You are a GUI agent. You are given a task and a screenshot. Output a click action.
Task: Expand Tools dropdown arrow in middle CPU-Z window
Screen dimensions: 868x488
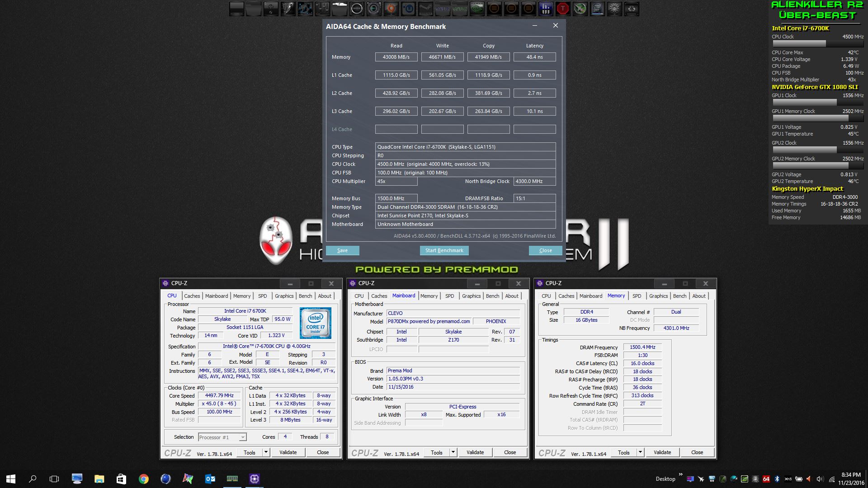click(453, 452)
